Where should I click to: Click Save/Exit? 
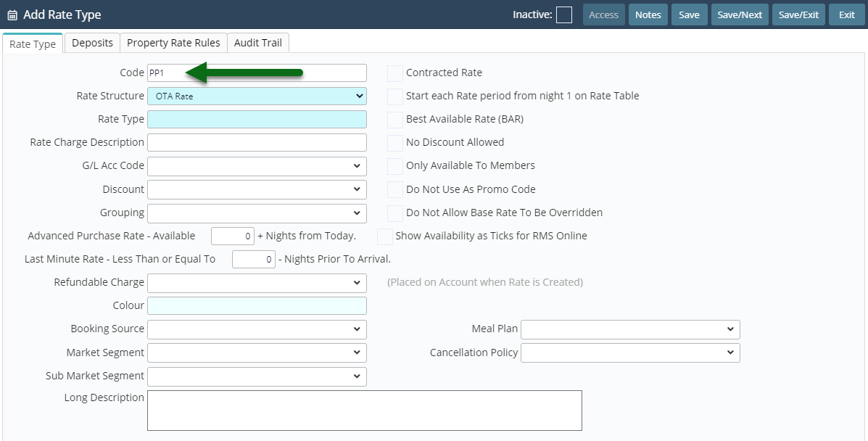coord(799,15)
